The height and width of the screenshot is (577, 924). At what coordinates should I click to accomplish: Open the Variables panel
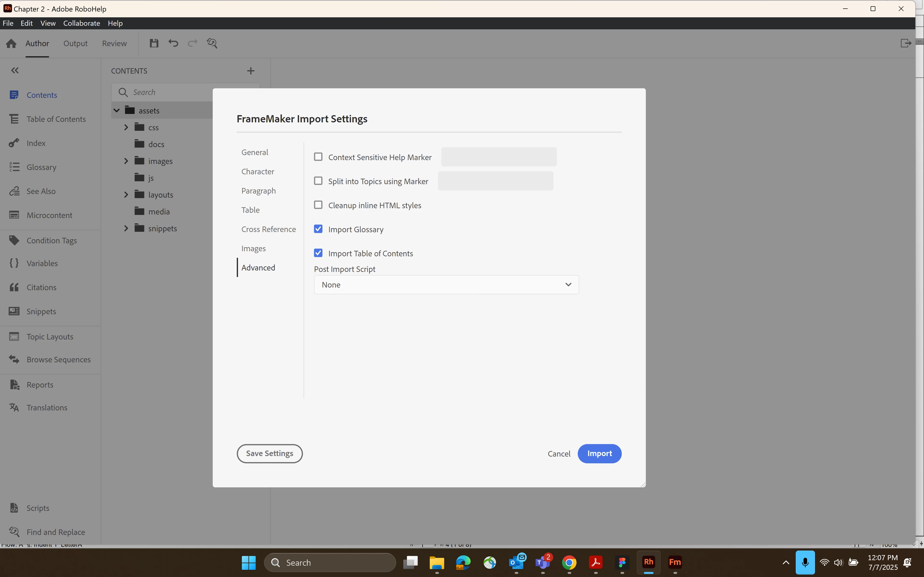coord(42,263)
